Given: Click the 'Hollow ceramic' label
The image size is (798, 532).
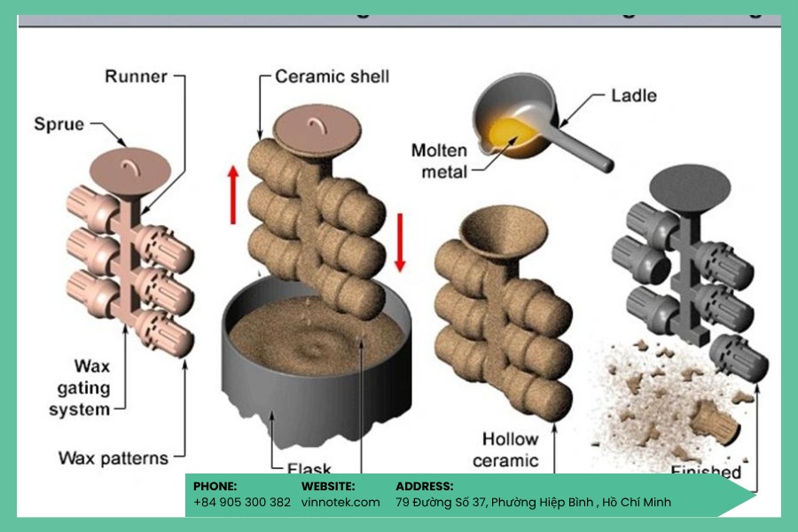Looking at the screenshot, I should pos(505,450).
